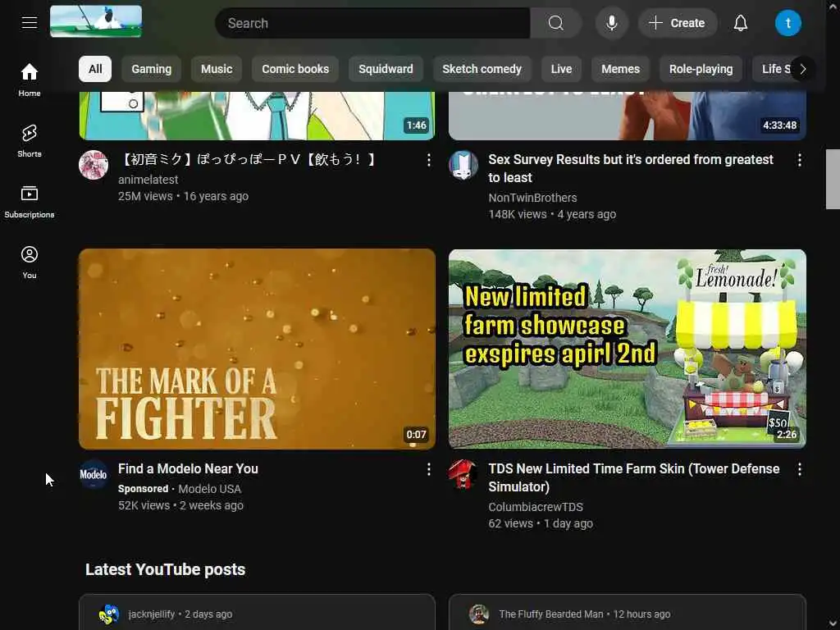
Task: Select the Live filter chip
Action: pyautogui.click(x=561, y=69)
